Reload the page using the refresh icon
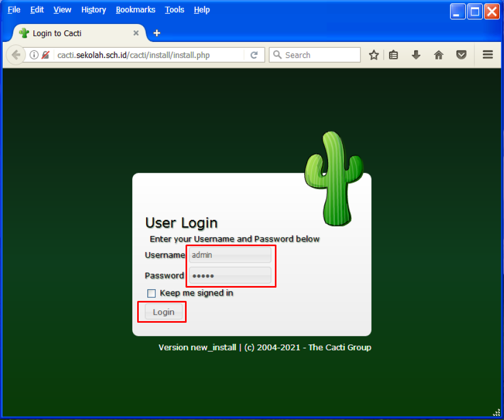This screenshot has width=504, height=420. coord(254,55)
